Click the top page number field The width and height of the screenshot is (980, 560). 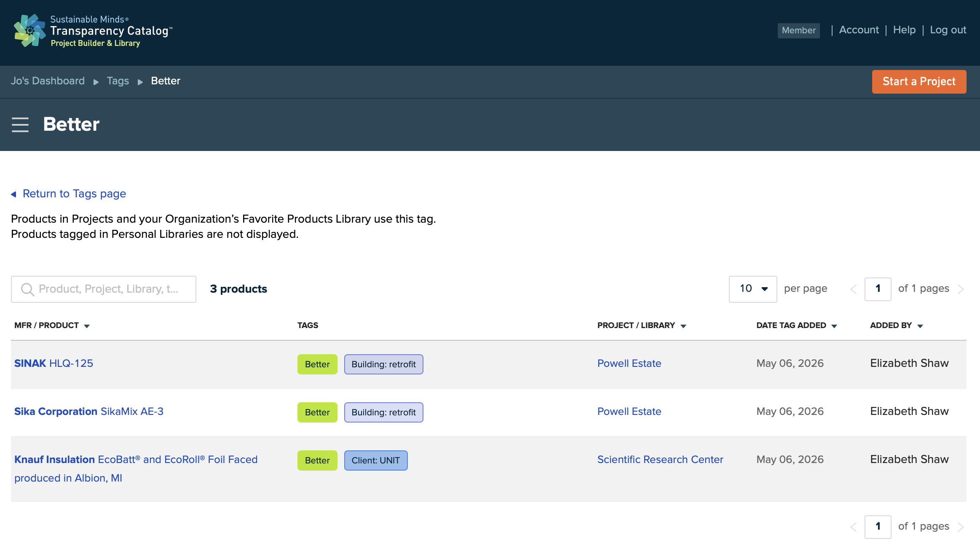(x=878, y=289)
